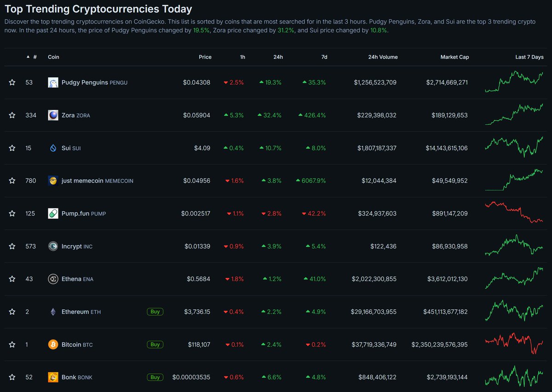View just memecoin 7-day sparkline chart

(x=514, y=180)
